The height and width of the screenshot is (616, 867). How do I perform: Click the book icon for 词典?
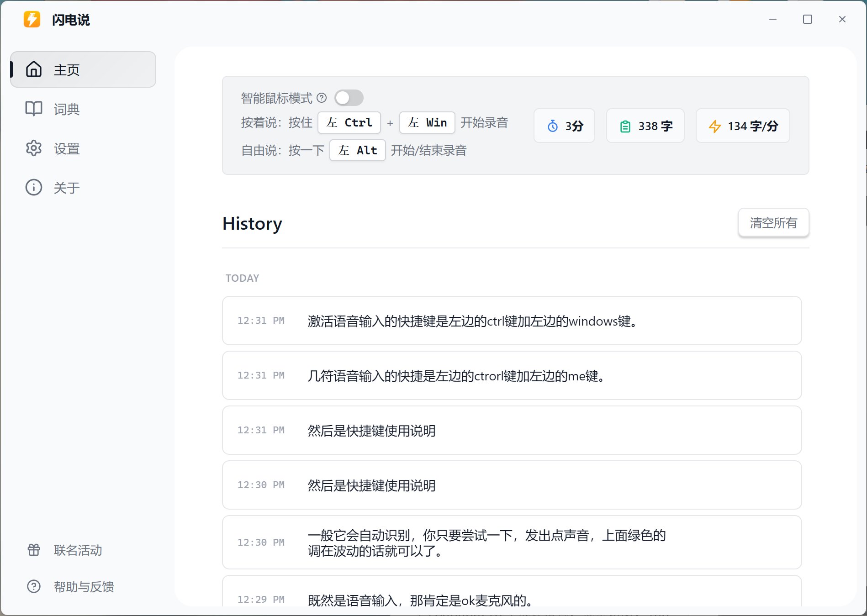pyautogui.click(x=34, y=109)
